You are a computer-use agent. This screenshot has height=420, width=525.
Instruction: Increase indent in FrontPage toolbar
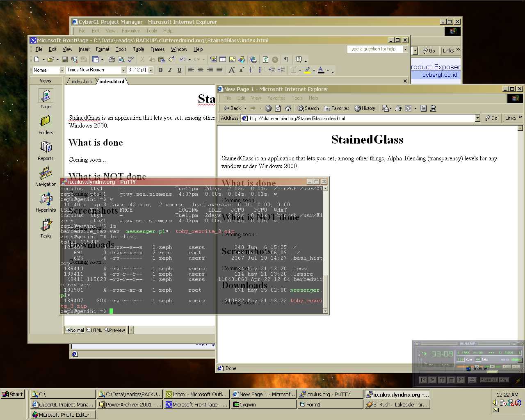[x=281, y=70]
